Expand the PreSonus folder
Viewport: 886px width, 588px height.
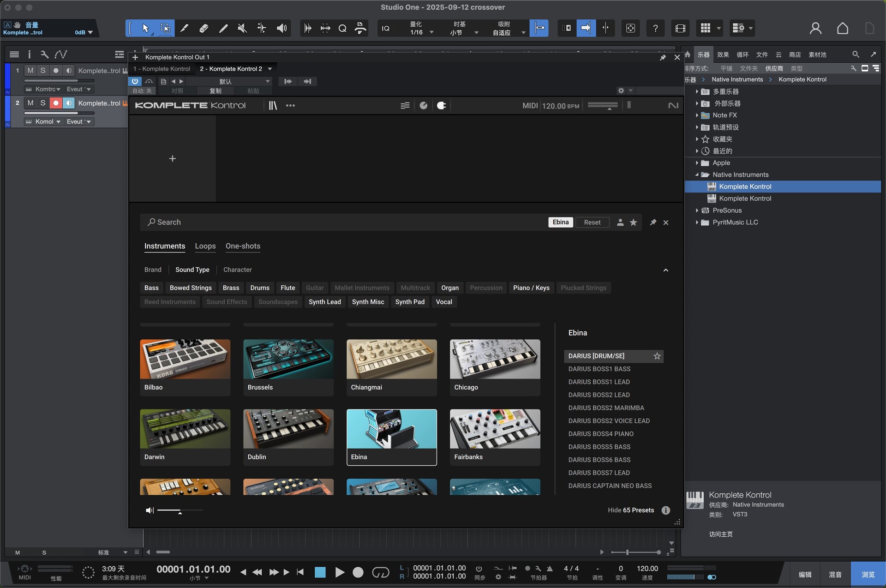pyautogui.click(x=697, y=210)
